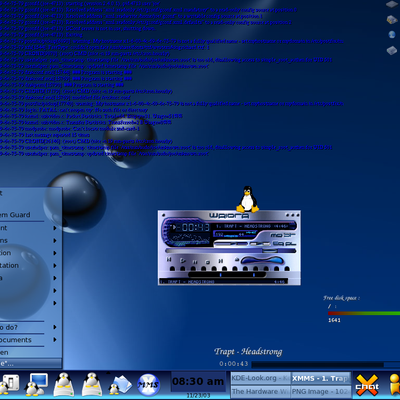Adjust the XMMS volume slider
This screenshot has width=400, height=400.
[231, 244]
